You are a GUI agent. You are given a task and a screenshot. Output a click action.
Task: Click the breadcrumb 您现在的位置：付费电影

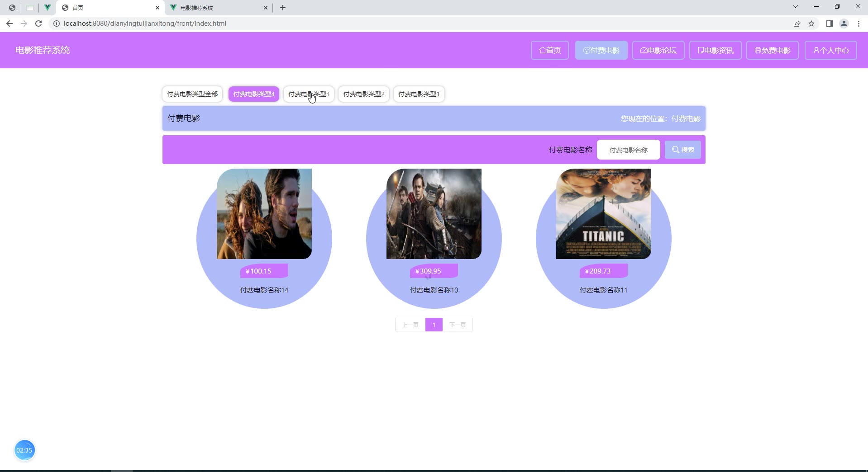tap(661, 118)
